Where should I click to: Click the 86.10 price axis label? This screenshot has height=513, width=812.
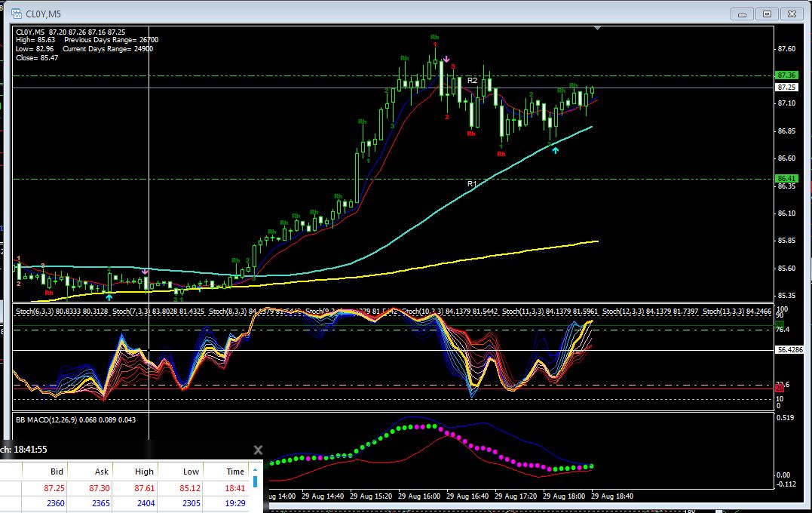pyautogui.click(x=786, y=213)
